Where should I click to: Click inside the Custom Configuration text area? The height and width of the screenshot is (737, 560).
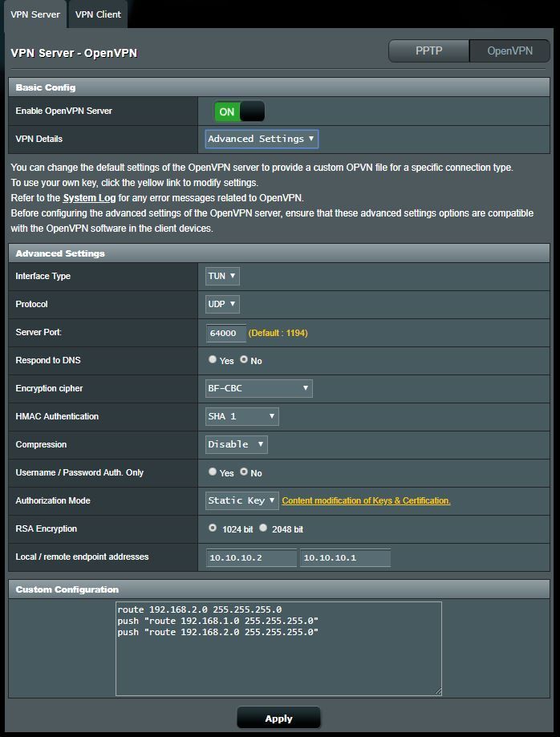pyautogui.click(x=278, y=649)
